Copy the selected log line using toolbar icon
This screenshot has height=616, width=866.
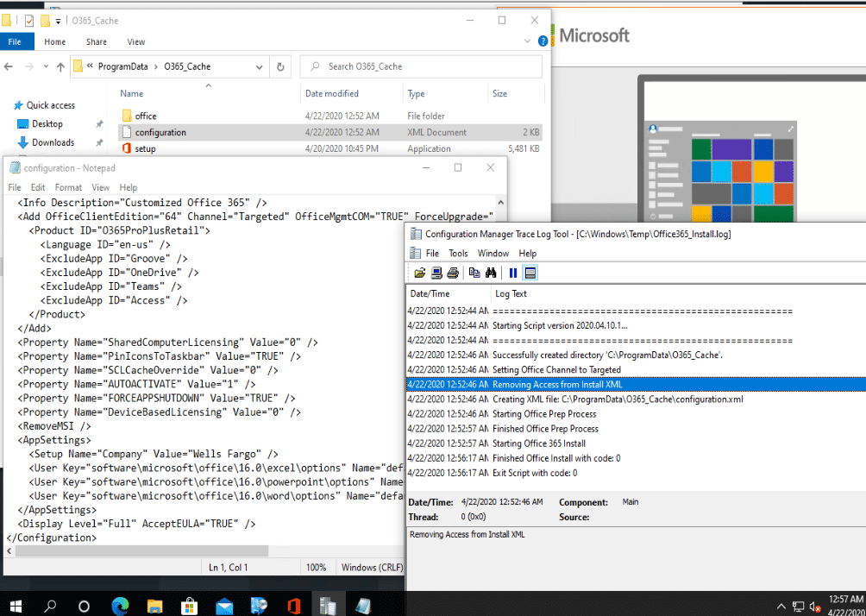pyautogui.click(x=474, y=272)
